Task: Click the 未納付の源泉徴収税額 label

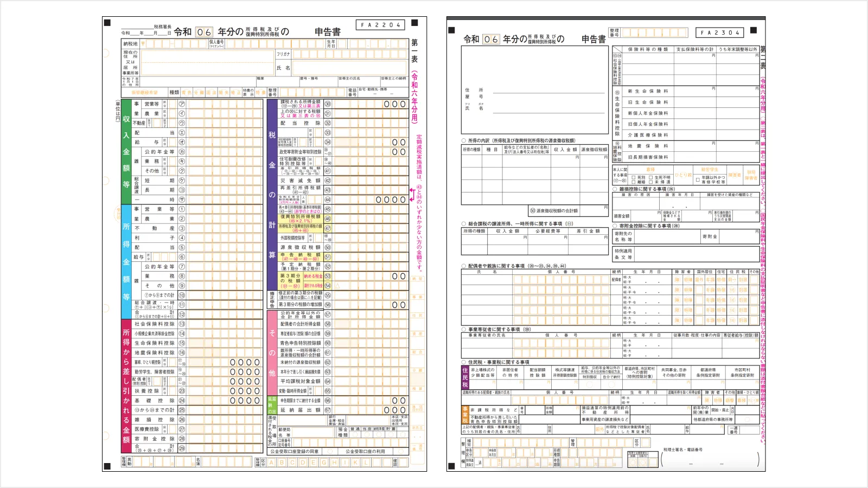Action: (x=301, y=362)
